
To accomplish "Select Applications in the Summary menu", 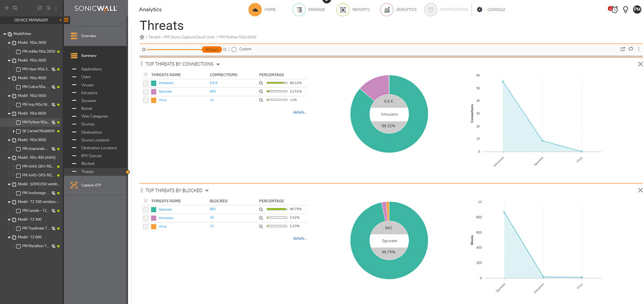I will [91, 69].
